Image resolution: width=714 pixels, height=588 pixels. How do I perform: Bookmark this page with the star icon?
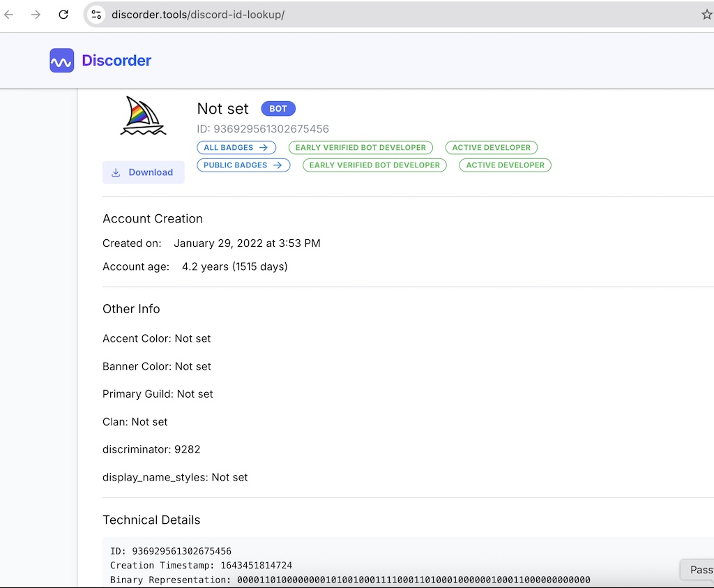706,15
